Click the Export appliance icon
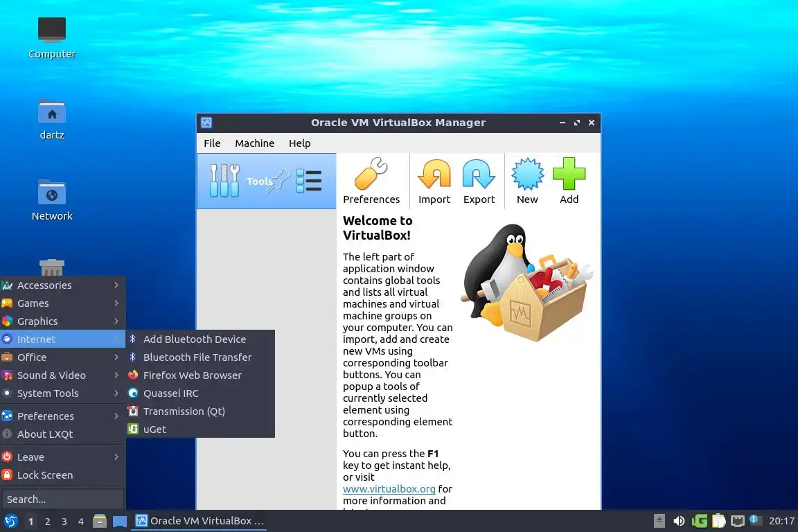The height and width of the screenshot is (532, 798). 479,181
